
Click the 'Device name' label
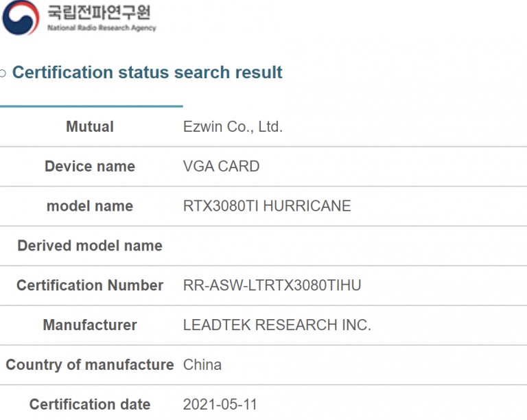click(x=90, y=167)
